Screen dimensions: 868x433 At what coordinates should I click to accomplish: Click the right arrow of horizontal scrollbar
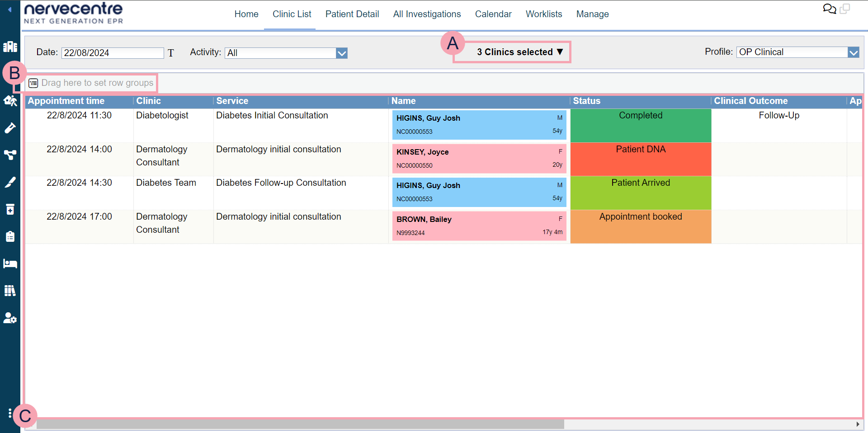(858, 424)
